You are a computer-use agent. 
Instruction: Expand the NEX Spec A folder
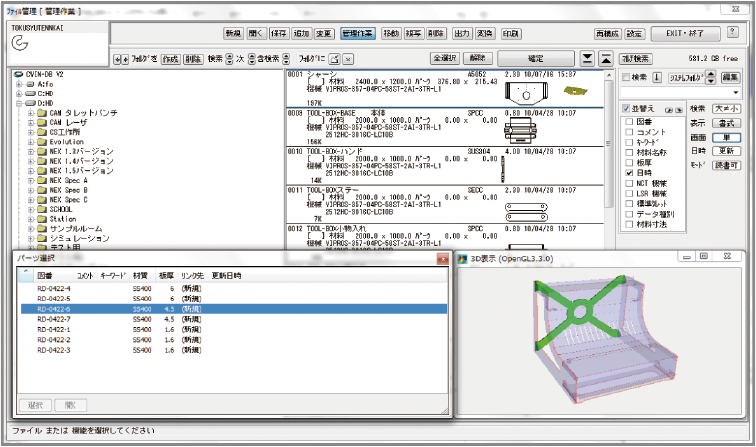[x=31, y=180]
